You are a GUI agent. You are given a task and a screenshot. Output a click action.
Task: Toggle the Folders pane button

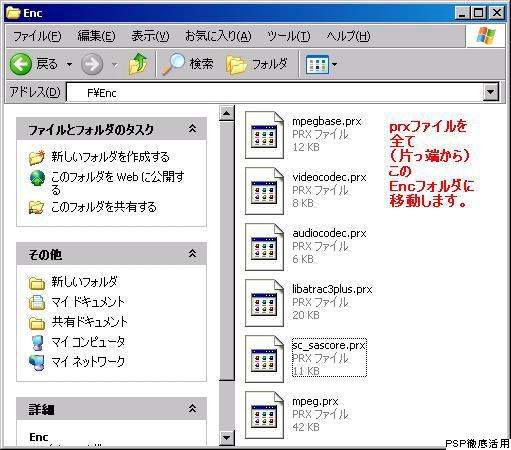pos(257,64)
